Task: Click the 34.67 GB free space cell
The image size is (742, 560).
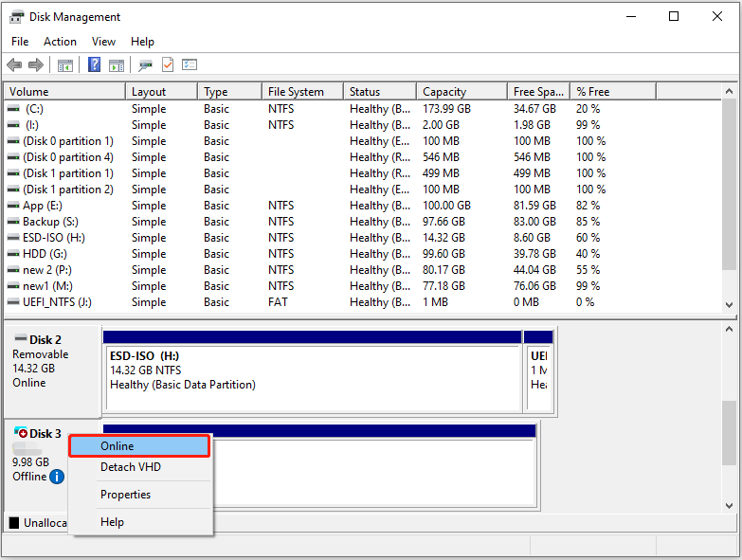Action: 534,109
